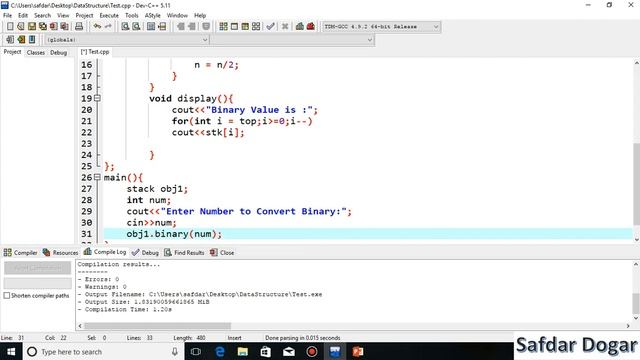Toggle Shorten compiler paths checkbox
The width and height of the screenshot is (640, 360).
[7, 296]
